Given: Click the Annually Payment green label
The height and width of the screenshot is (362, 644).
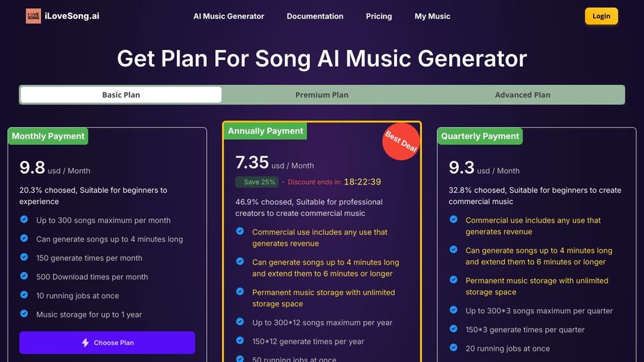Looking at the screenshot, I should [265, 131].
